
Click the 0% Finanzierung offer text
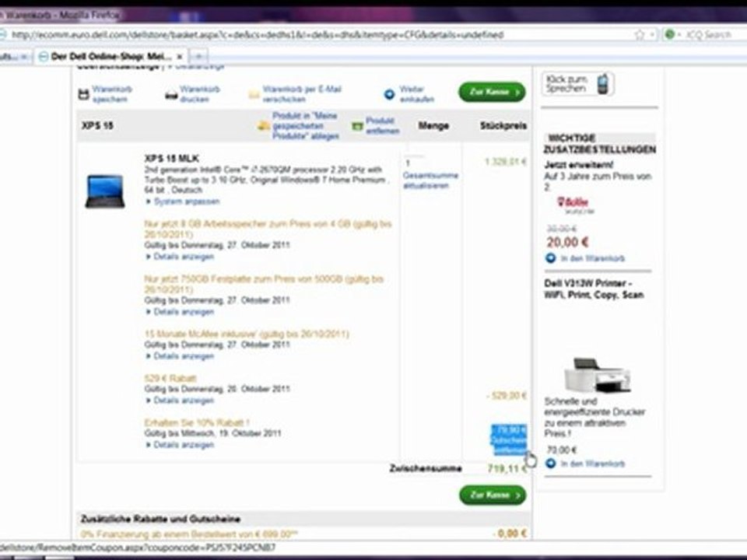[x=190, y=534]
